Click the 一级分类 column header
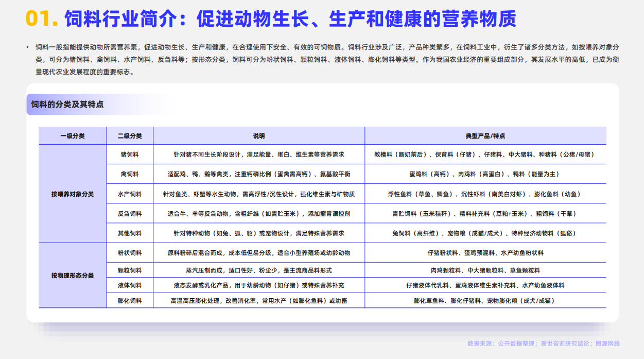This screenshot has width=644, height=359. [73, 136]
